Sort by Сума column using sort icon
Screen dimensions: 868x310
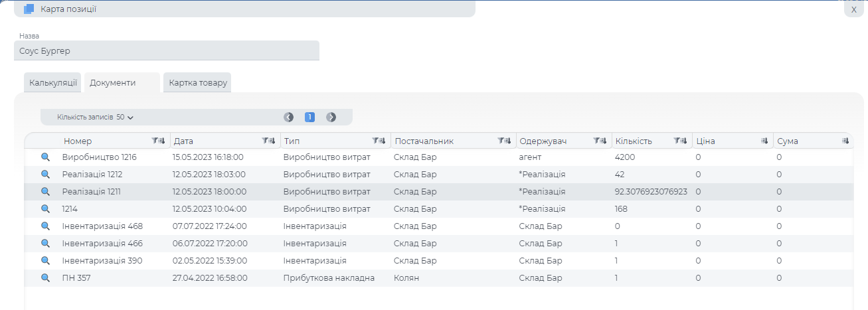845,141
